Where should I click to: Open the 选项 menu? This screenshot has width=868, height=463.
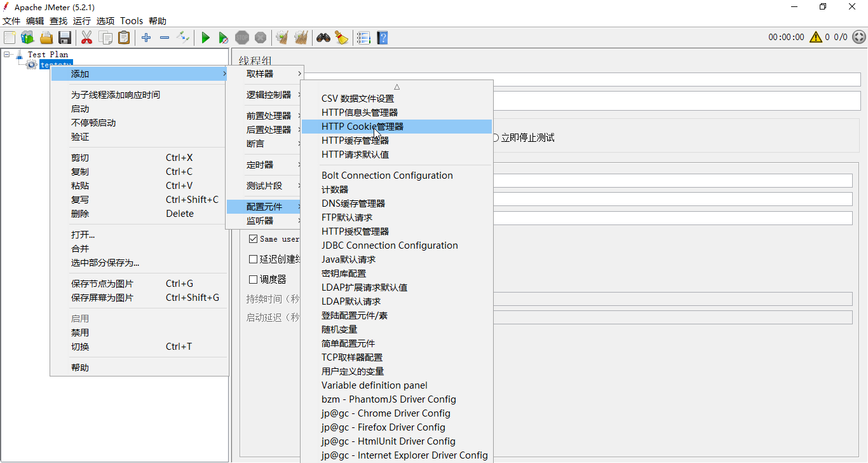click(105, 21)
